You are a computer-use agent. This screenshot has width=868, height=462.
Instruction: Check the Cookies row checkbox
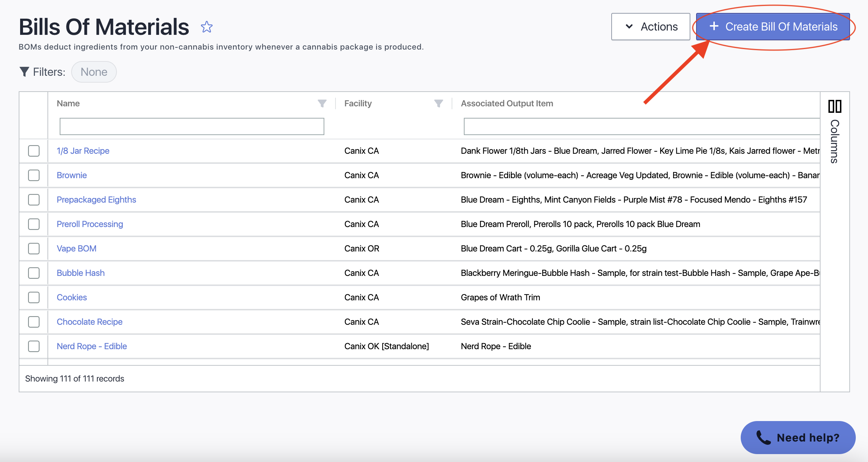click(x=34, y=297)
